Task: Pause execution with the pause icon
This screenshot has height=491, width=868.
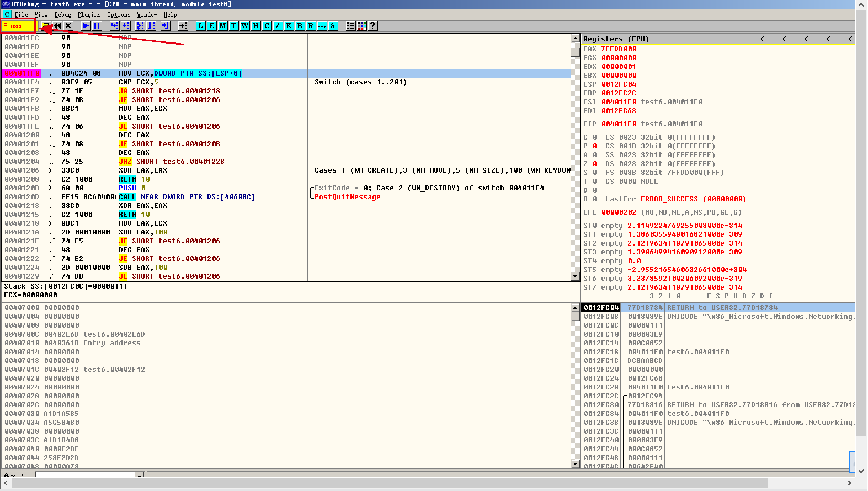Action: (x=97, y=26)
